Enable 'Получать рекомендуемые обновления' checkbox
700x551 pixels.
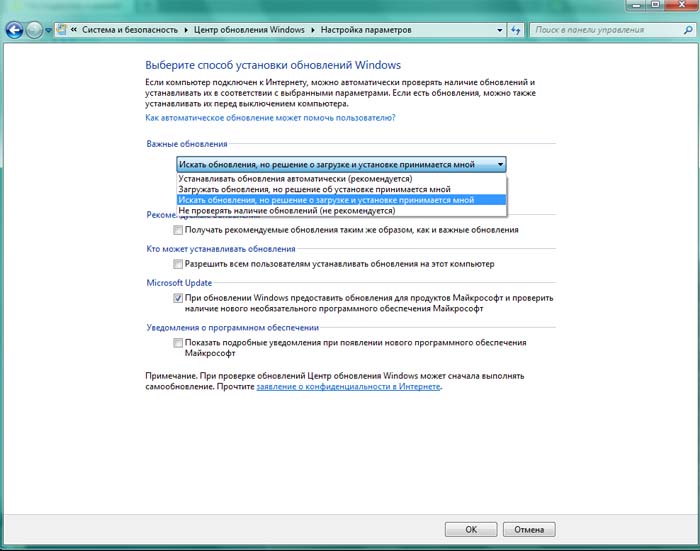tap(178, 230)
